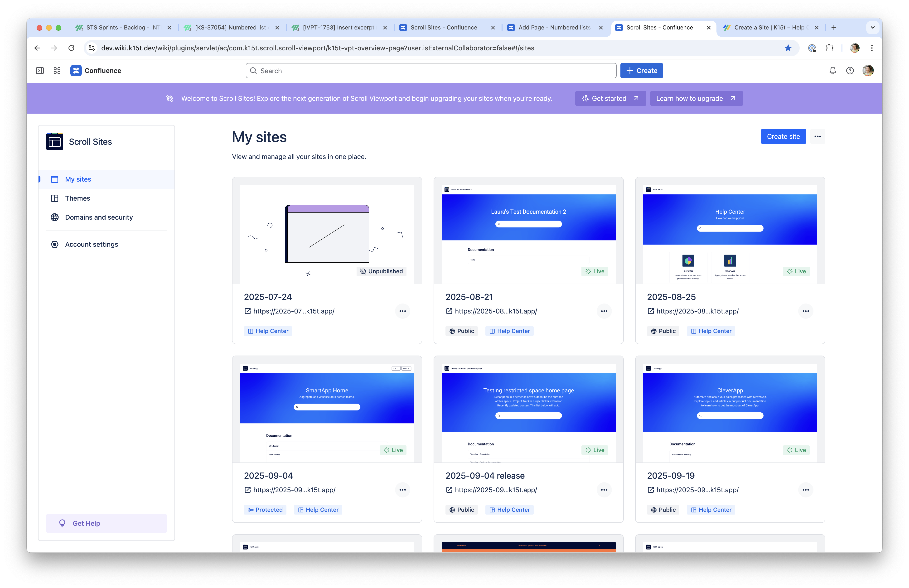
Task: Open the app switcher grid icon
Action: [x=57, y=71]
